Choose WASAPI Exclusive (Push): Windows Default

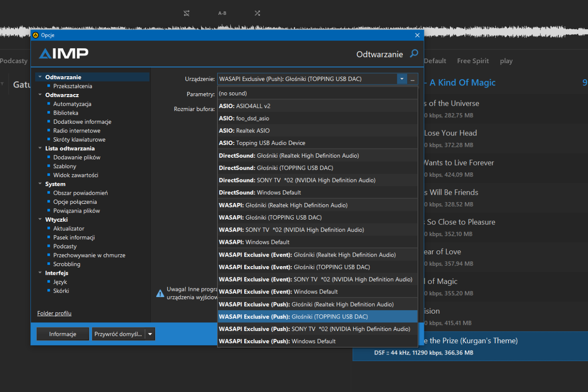click(318, 341)
